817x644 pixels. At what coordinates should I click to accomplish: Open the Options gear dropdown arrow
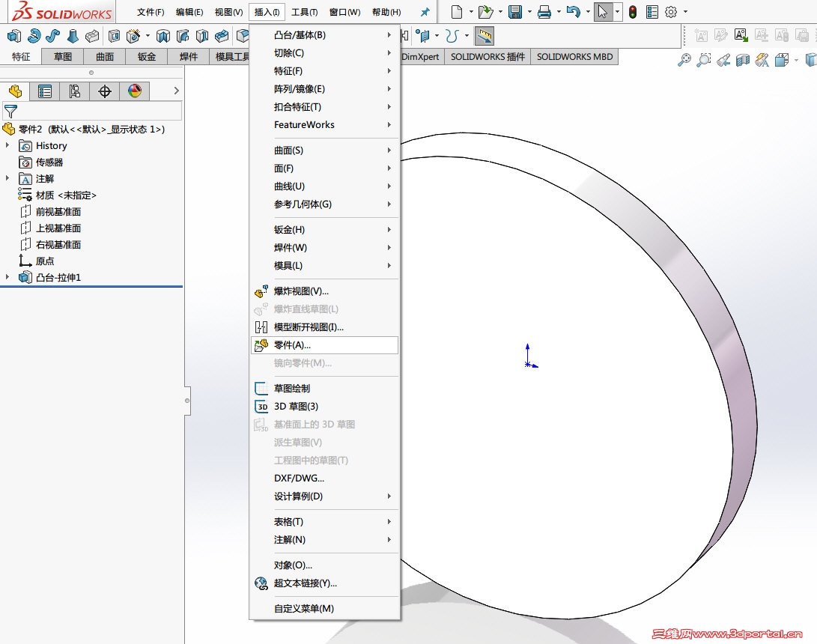coord(685,11)
